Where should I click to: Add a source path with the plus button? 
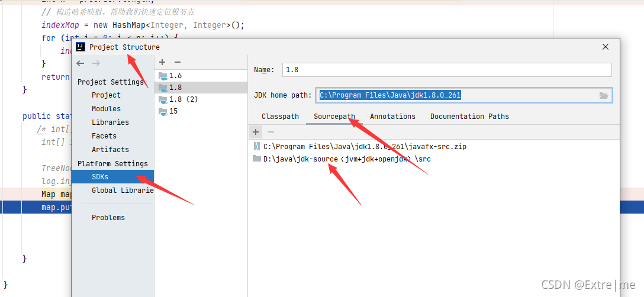(x=256, y=132)
